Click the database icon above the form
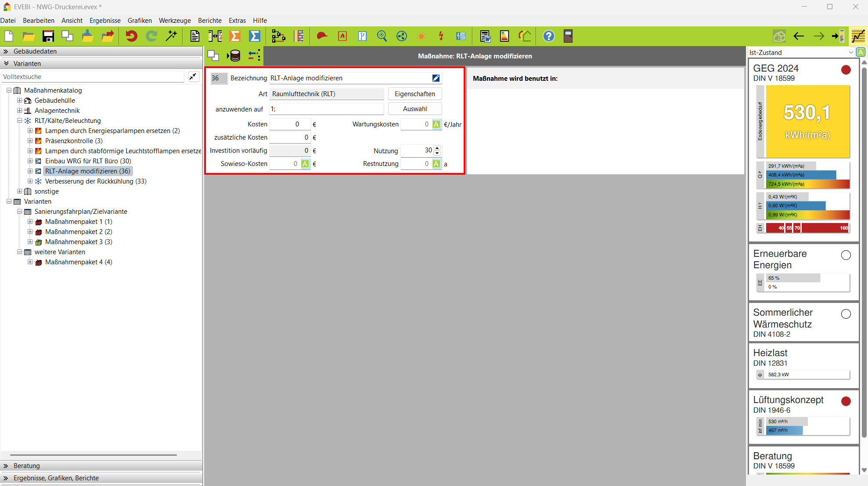Viewport: 868px width, 486px height. pyautogui.click(x=234, y=56)
